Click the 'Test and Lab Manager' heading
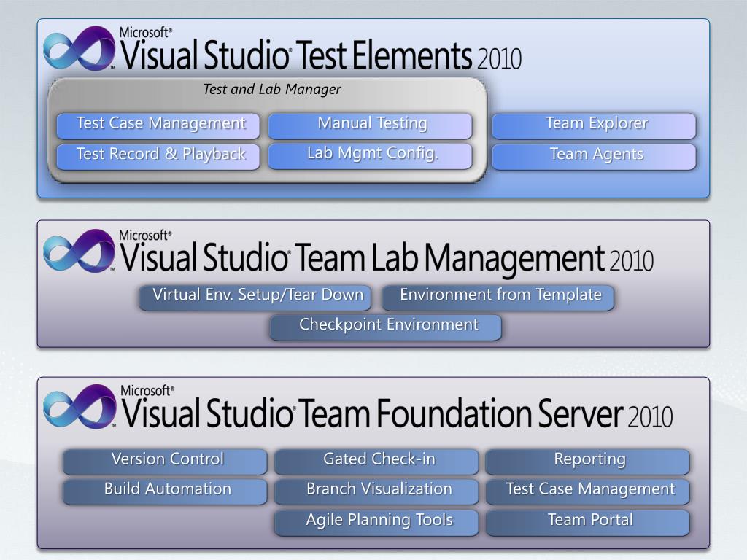Image resolution: width=747 pixels, height=560 pixels. coord(272,89)
